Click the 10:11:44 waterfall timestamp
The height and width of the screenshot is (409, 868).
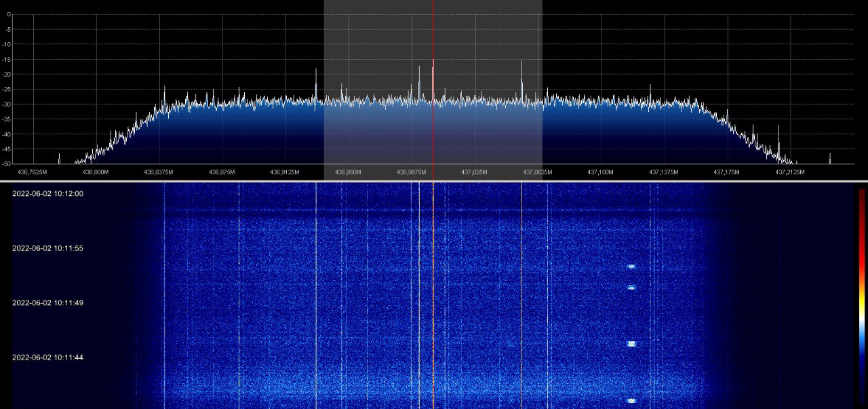click(x=47, y=357)
